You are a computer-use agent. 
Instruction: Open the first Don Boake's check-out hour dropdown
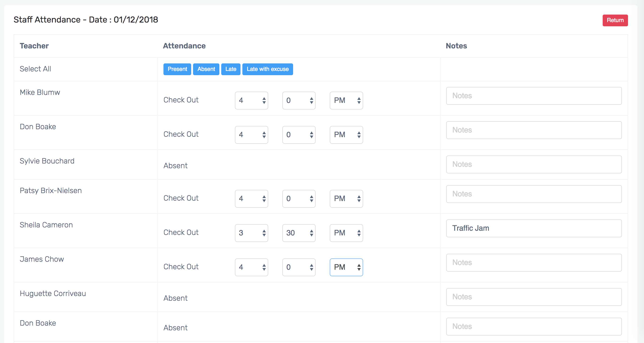tap(251, 135)
